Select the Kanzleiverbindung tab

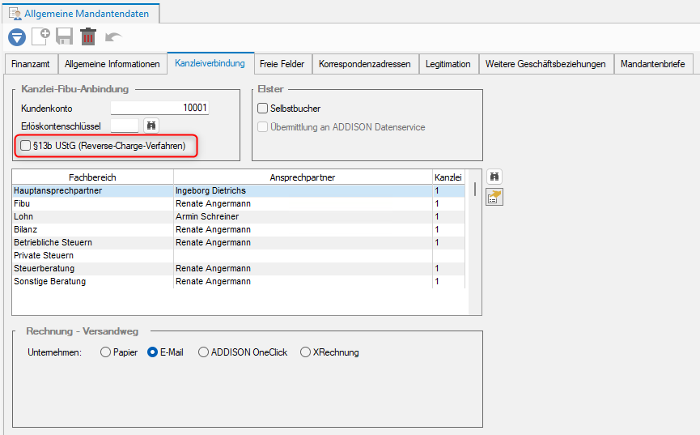(x=210, y=63)
